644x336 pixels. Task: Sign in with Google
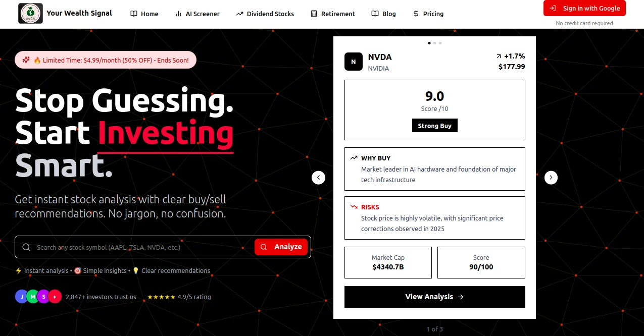584,8
